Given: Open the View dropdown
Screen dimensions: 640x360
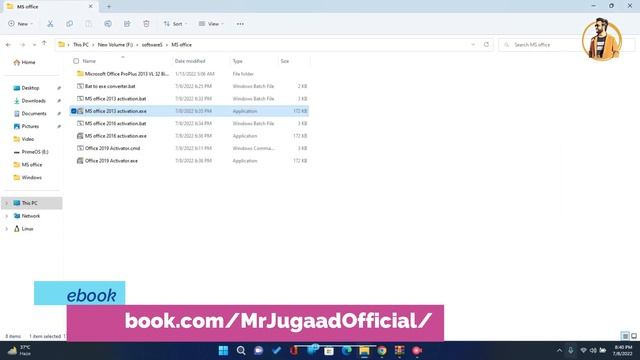Looking at the screenshot, I should pos(211,24).
